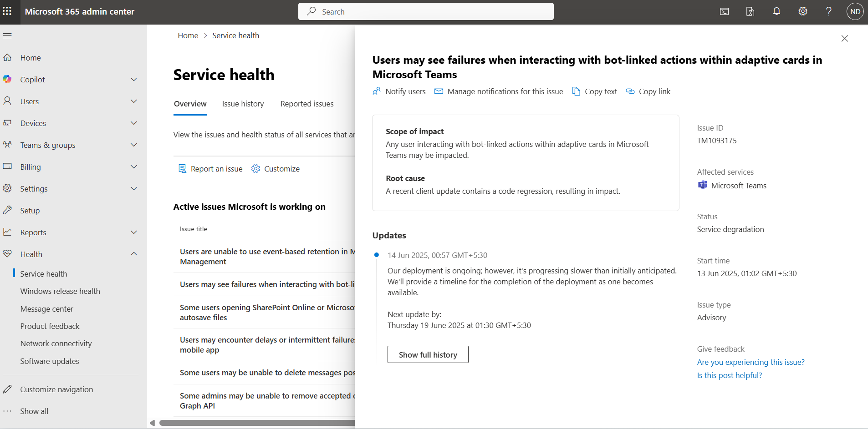The width and height of the screenshot is (868, 429).
Task: Click in the Search box
Action: [426, 11]
